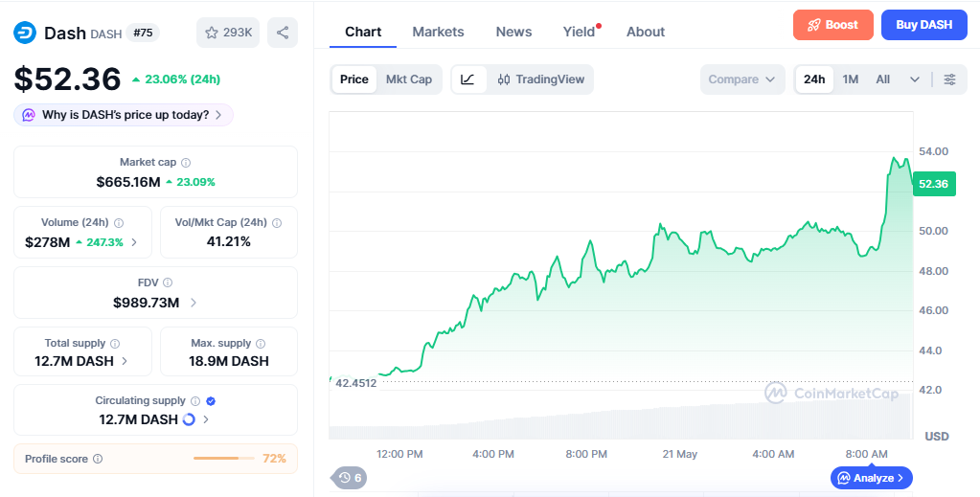The width and height of the screenshot is (980, 497).
Task: Click the Dash coin logo icon
Action: (x=25, y=33)
